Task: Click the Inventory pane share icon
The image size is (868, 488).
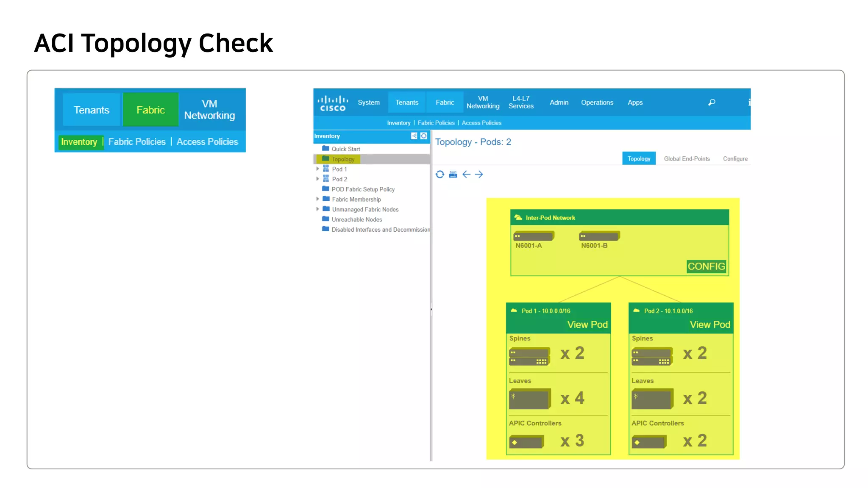Action: [414, 136]
